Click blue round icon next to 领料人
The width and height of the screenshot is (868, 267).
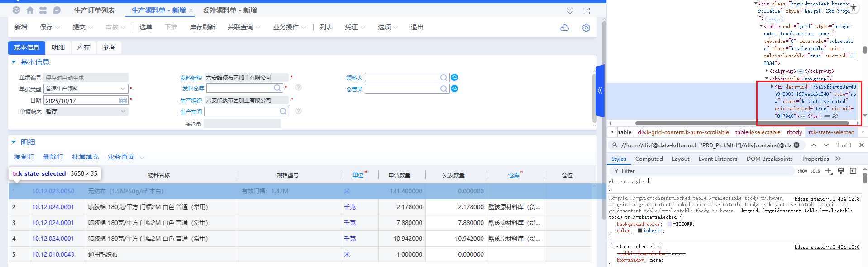click(x=454, y=77)
